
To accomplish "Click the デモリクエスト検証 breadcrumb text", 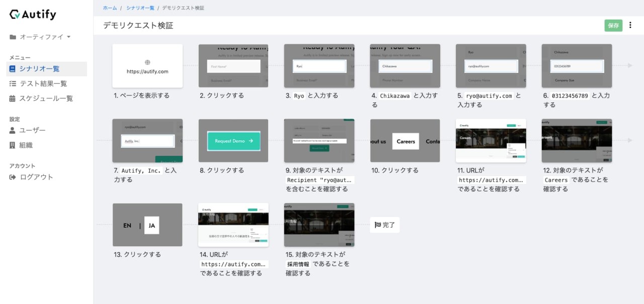I will (x=183, y=8).
